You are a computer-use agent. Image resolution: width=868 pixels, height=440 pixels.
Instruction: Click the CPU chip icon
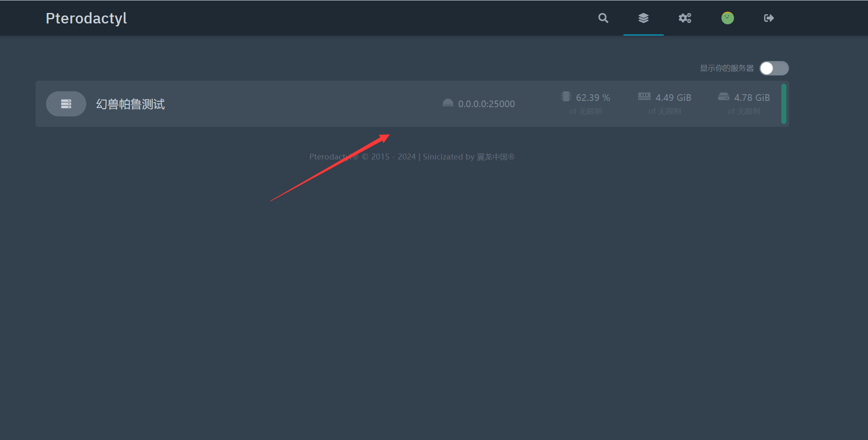pos(566,97)
